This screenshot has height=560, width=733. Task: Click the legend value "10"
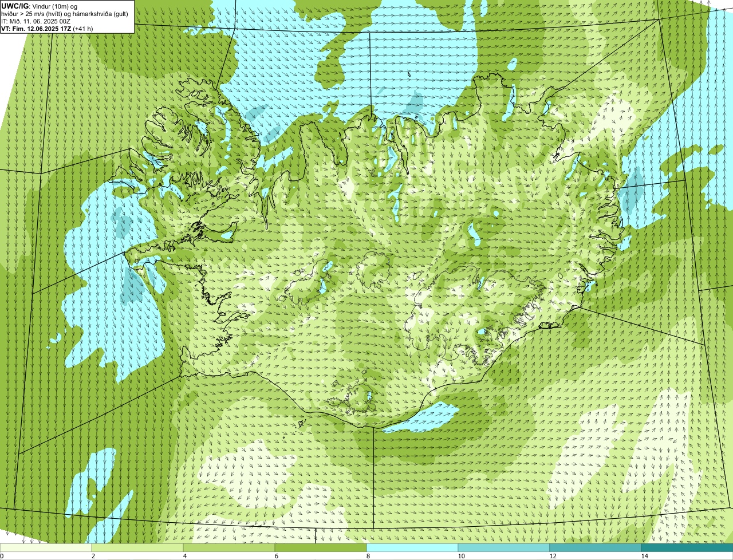coord(461,556)
